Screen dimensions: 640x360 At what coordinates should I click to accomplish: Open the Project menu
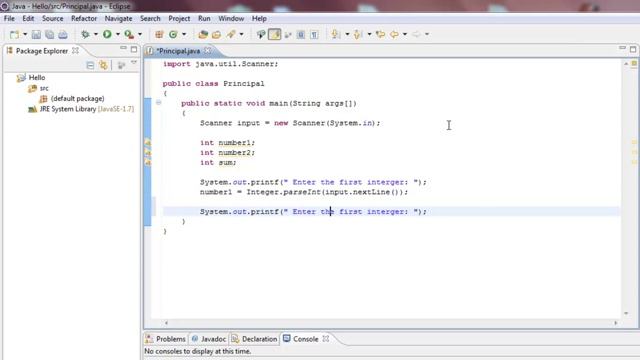179,18
